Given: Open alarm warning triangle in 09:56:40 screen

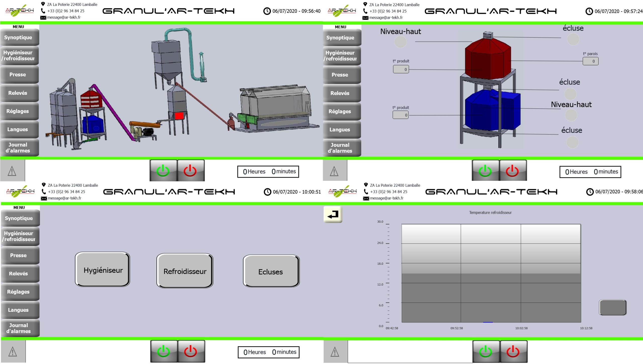Looking at the screenshot, I should (x=12, y=171).
